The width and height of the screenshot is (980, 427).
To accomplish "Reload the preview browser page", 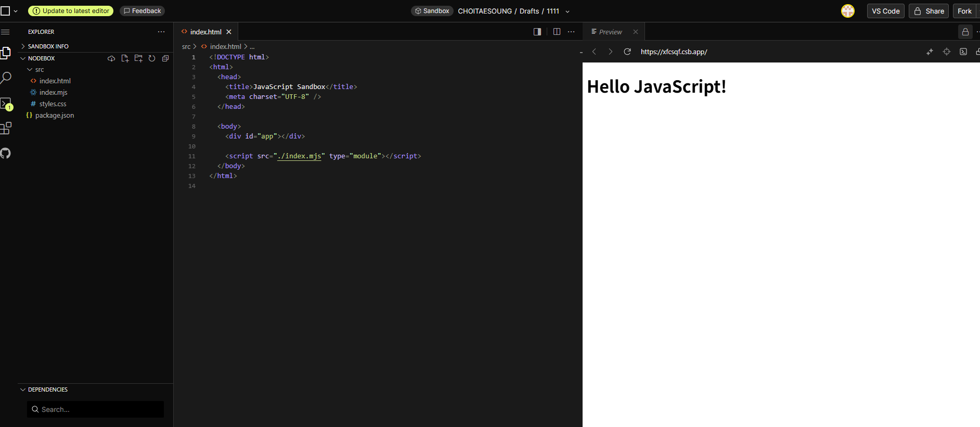I will click(627, 52).
